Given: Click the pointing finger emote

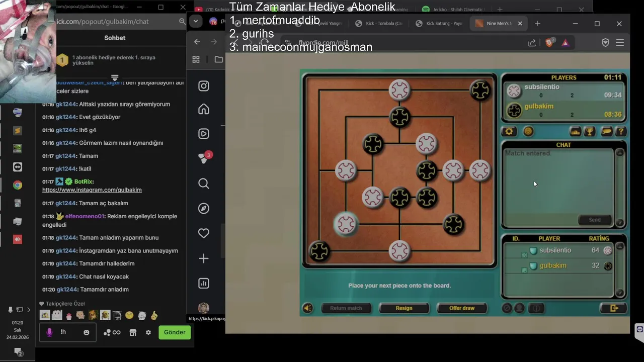Looking at the screenshot, I should 154,315.
